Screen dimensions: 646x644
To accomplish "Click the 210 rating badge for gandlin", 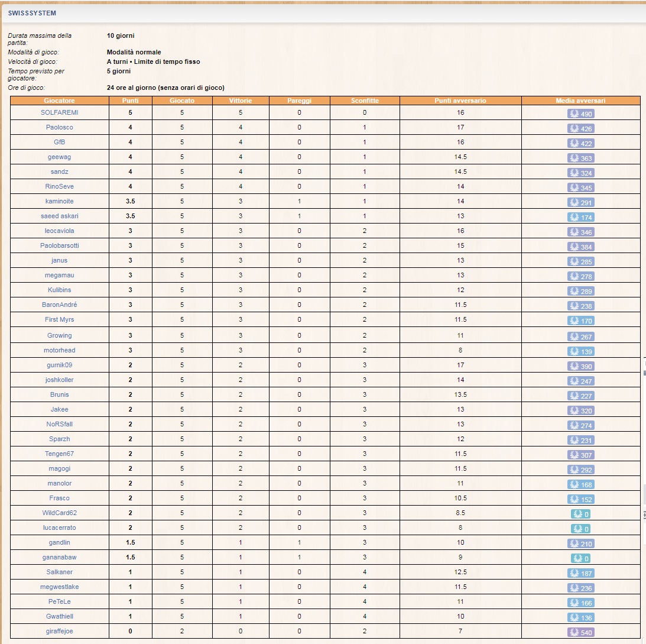I will tap(580, 544).
